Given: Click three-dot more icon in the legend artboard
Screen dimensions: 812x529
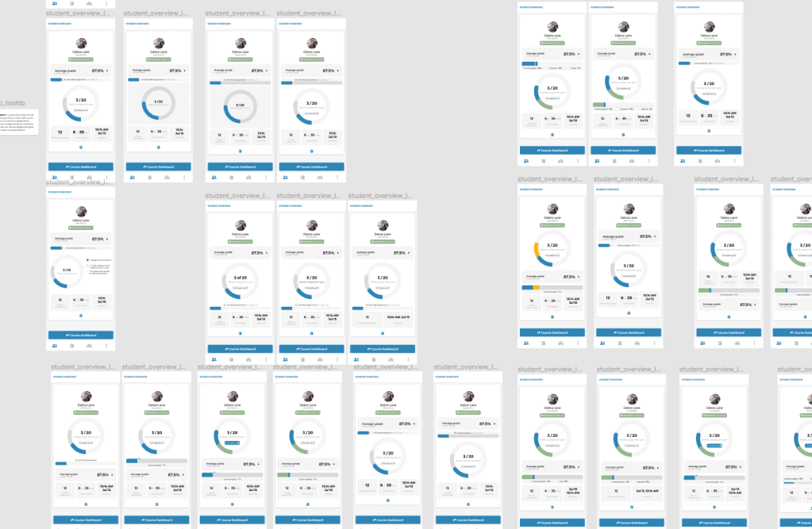Looking at the screenshot, I should 106,345.
